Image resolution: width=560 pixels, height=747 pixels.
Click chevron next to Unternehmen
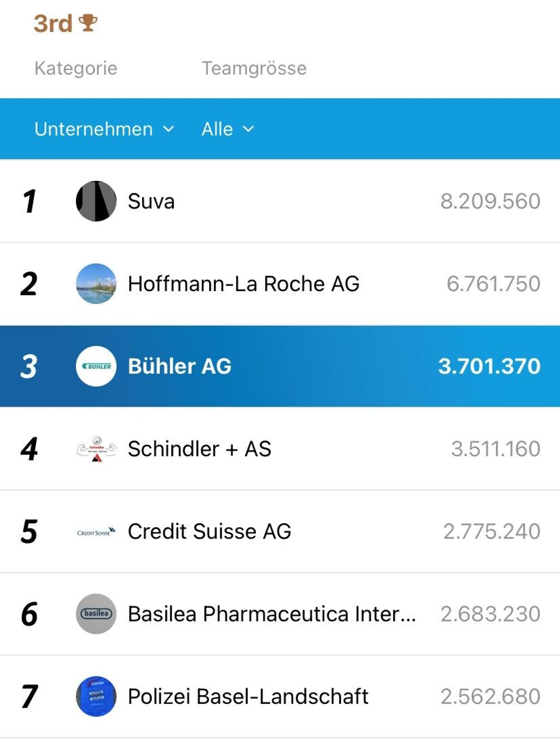pyautogui.click(x=169, y=129)
